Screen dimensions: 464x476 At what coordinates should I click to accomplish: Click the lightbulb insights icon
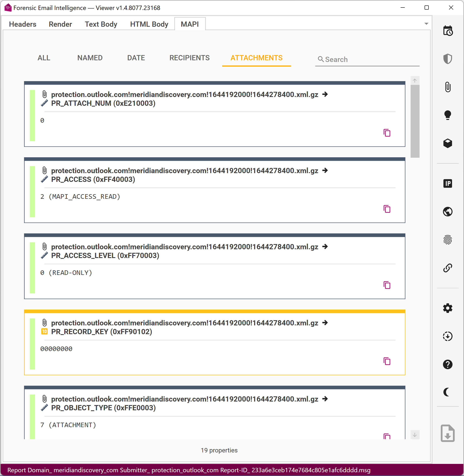[x=448, y=115]
